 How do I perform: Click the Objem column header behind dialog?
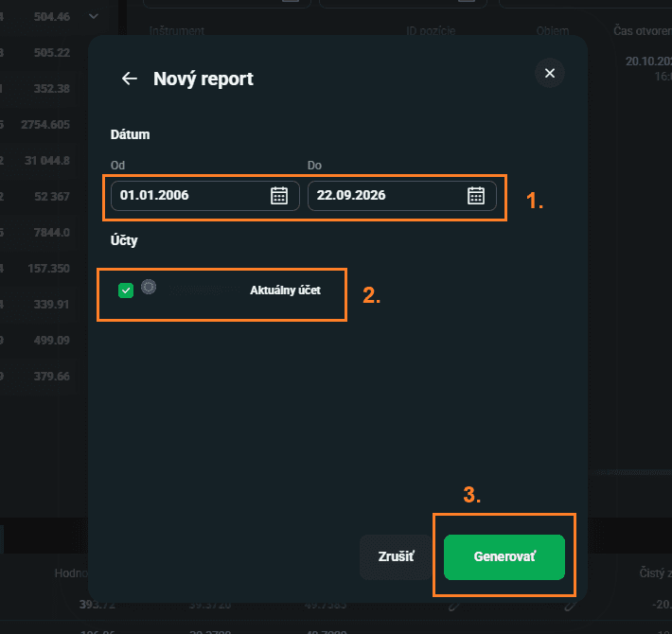pos(553,31)
